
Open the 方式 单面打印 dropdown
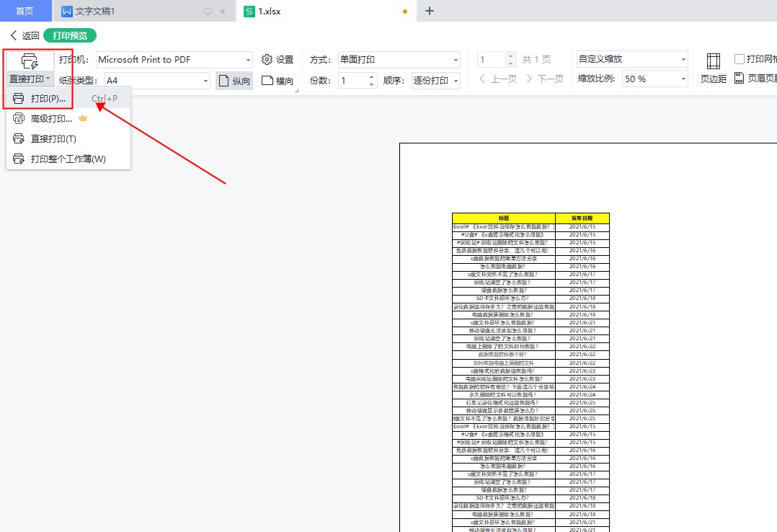click(x=456, y=60)
